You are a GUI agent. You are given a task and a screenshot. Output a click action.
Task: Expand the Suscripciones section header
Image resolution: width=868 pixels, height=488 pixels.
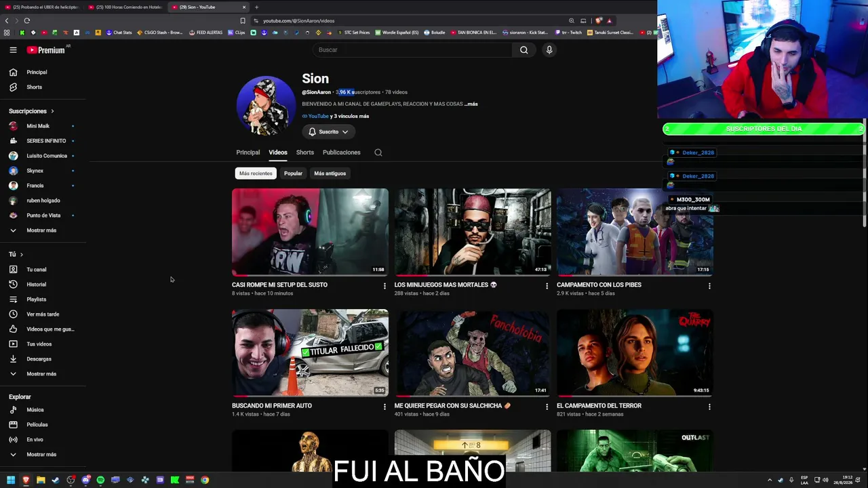(x=31, y=111)
